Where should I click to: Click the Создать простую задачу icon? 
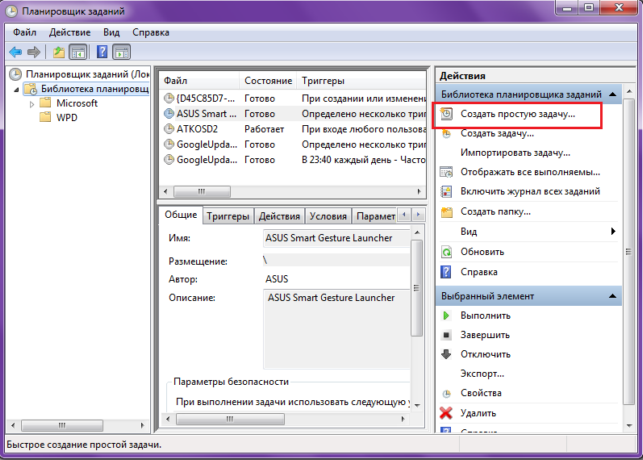click(x=446, y=114)
